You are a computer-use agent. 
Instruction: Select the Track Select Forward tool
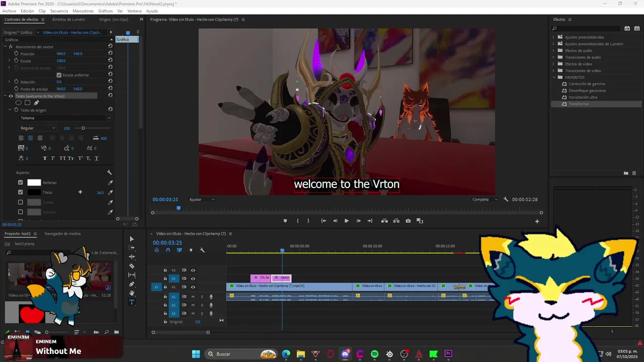pos(132,248)
